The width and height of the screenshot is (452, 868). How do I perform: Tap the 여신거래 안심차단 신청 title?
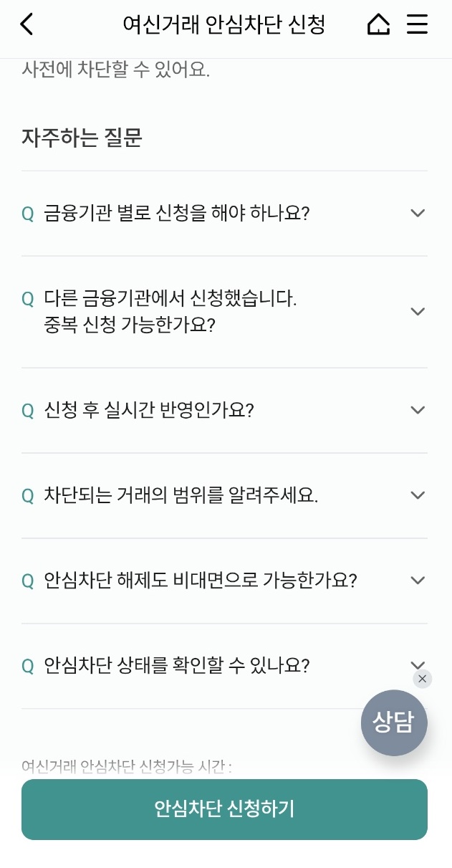(x=226, y=24)
